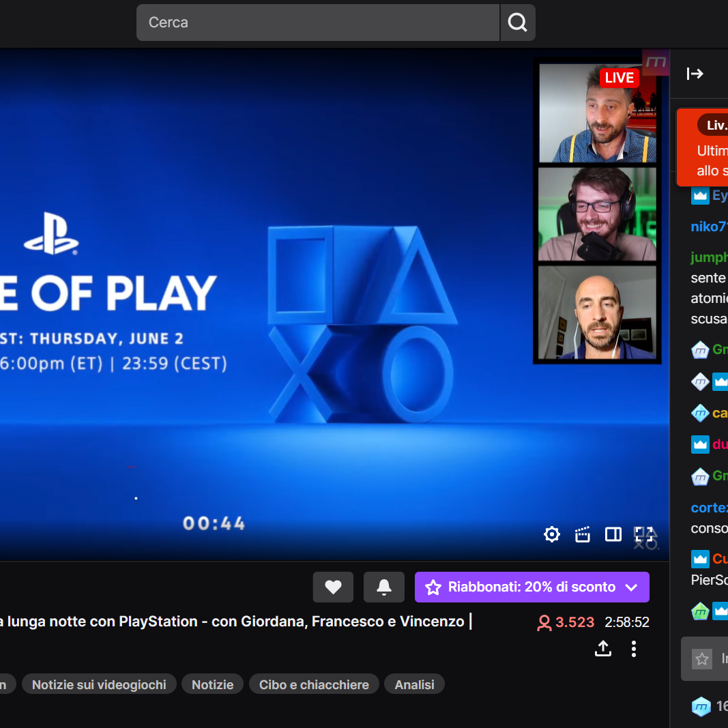
Task: Click the Cibo e chiacchiere tag
Action: pos(314,684)
